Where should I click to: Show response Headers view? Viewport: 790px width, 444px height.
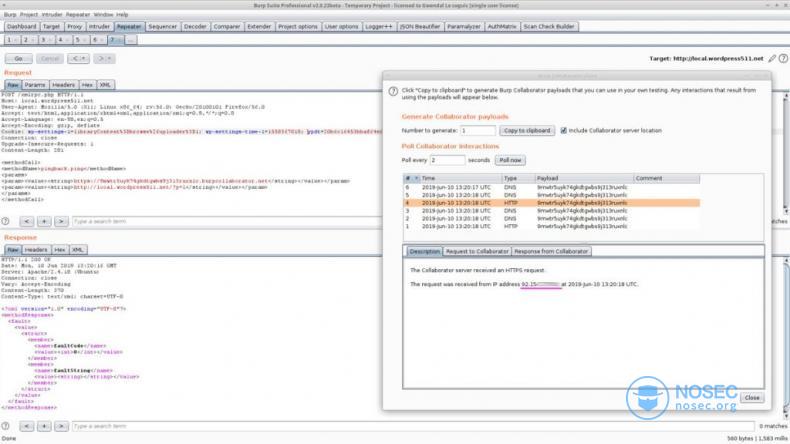pos(36,249)
